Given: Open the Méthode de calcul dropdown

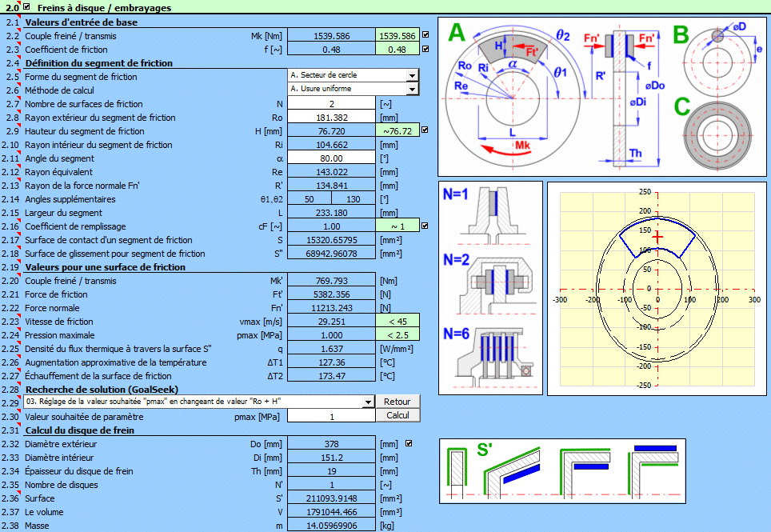Looking at the screenshot, I should 413,89.
